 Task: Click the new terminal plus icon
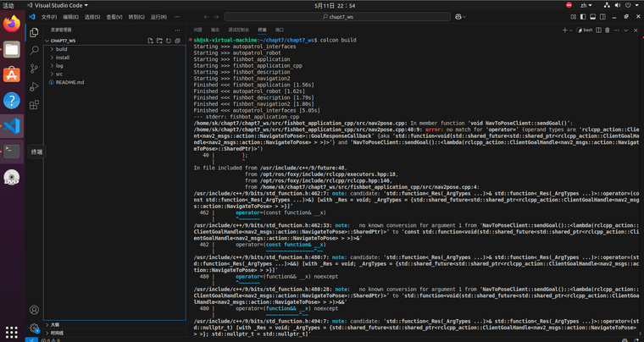(x=564, y=30)
